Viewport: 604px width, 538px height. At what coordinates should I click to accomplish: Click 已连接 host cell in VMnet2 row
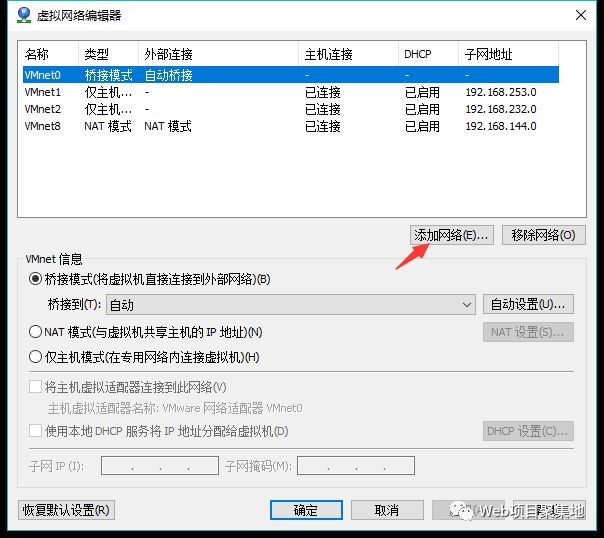tap(323, 109)
